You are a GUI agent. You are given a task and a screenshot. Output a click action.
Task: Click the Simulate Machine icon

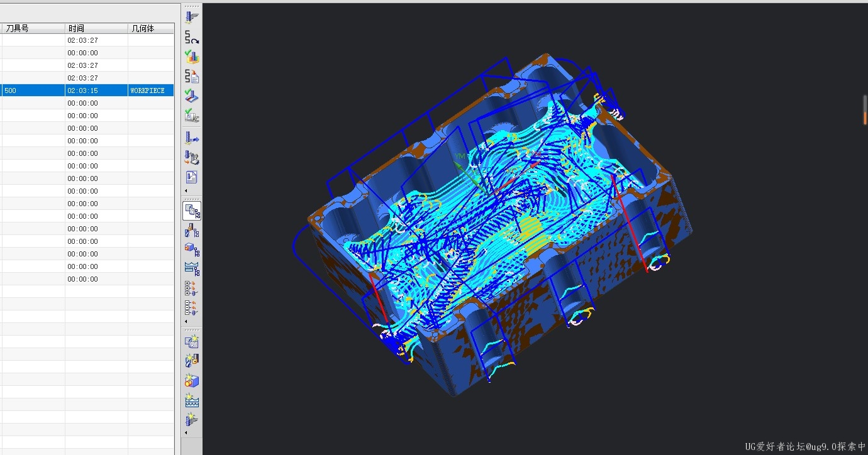point(192,115)
